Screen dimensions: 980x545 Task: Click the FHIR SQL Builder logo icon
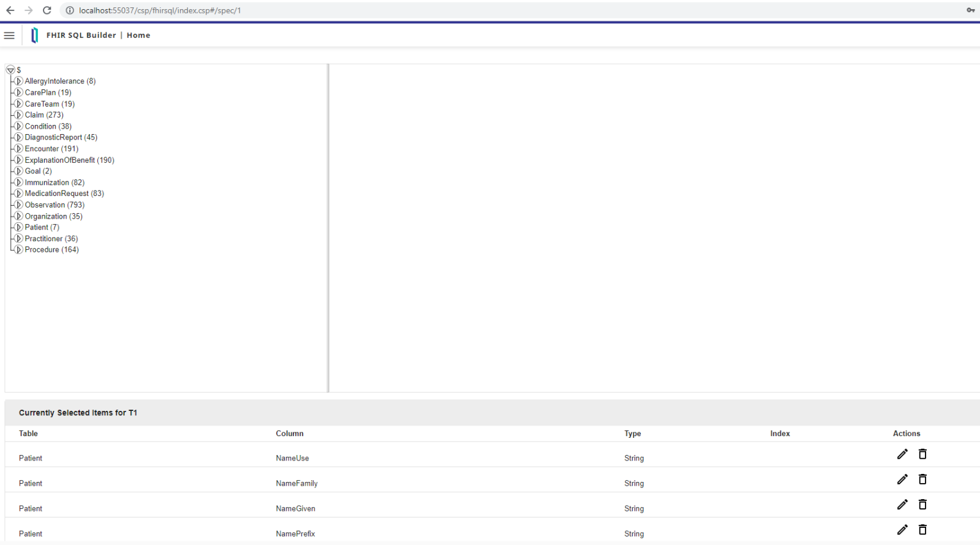tap(34, 36)
